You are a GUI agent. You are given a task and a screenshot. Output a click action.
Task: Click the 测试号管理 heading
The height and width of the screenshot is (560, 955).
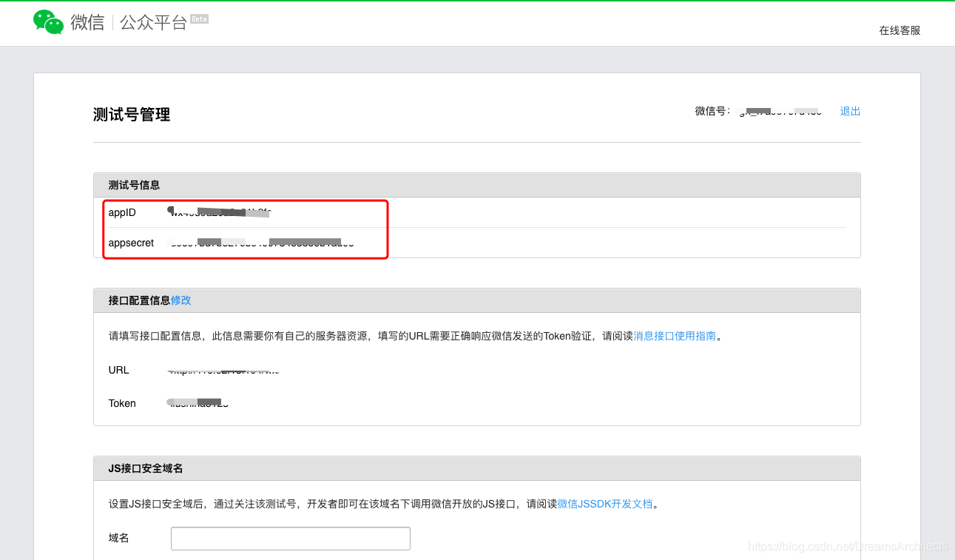[132, 115]
